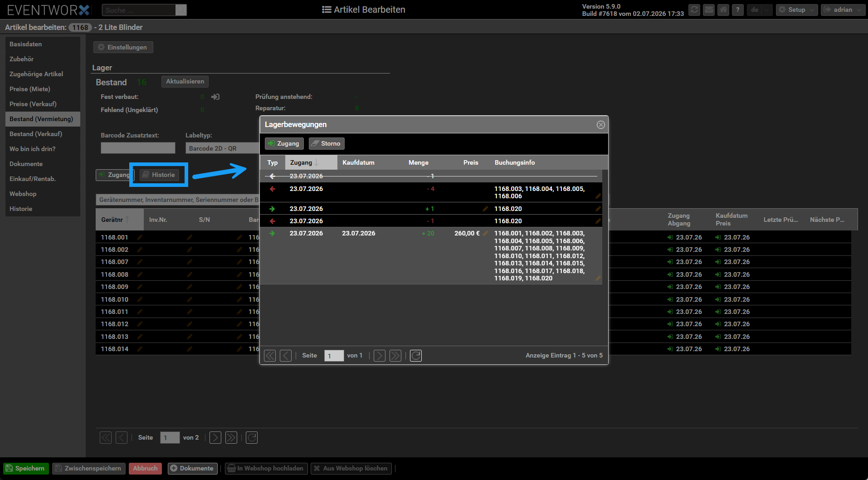Open Einkauf/Rentab. section
Viewport: 868px width, 480px height.
point(43,179)
